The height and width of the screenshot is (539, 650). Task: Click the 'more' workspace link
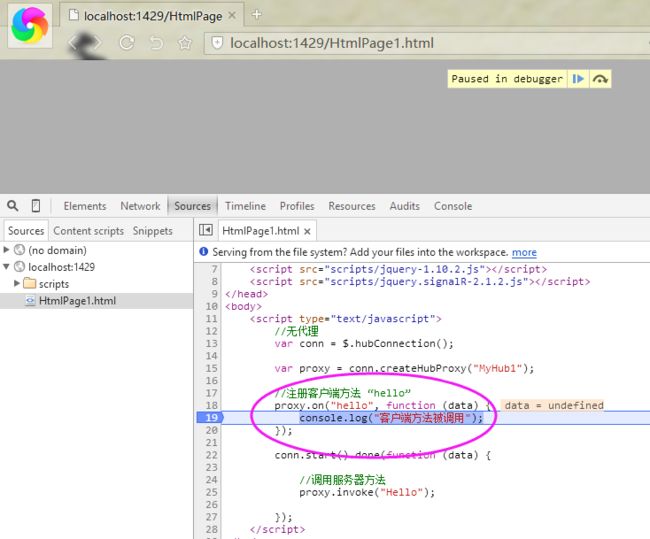[524, 253]
